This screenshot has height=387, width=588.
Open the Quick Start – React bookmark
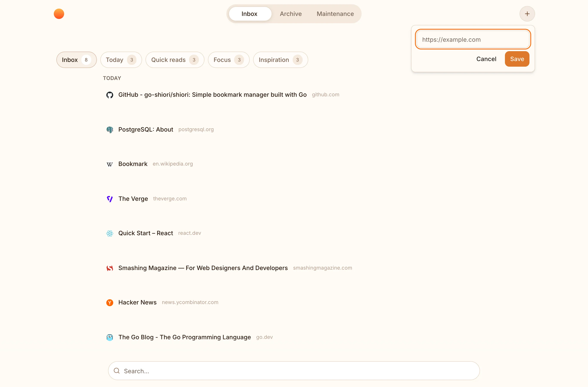click(x=145, y=233)
